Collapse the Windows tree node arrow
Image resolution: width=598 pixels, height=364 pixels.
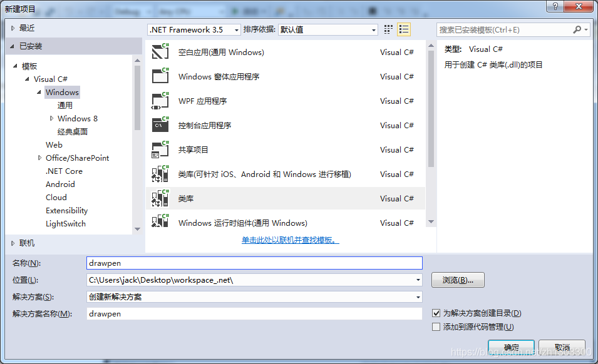click(x=39, y=92)
